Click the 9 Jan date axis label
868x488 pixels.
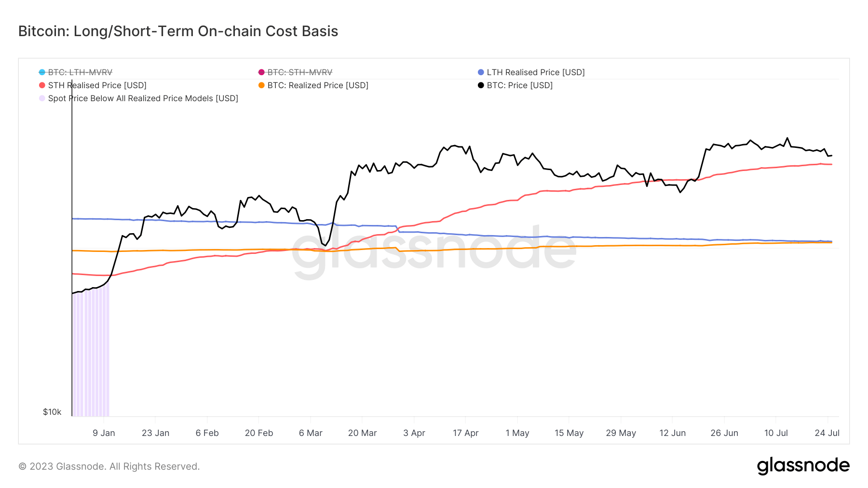(104, 433)
